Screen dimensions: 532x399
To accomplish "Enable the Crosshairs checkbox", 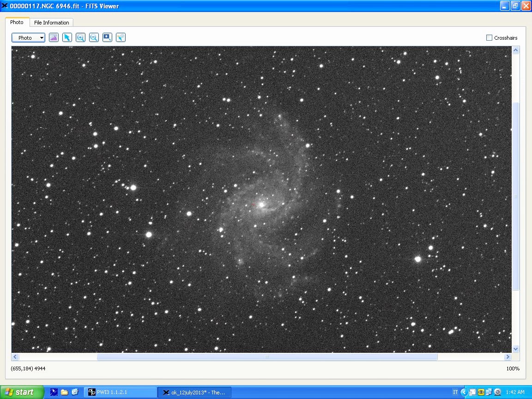I will coord(489,38).
